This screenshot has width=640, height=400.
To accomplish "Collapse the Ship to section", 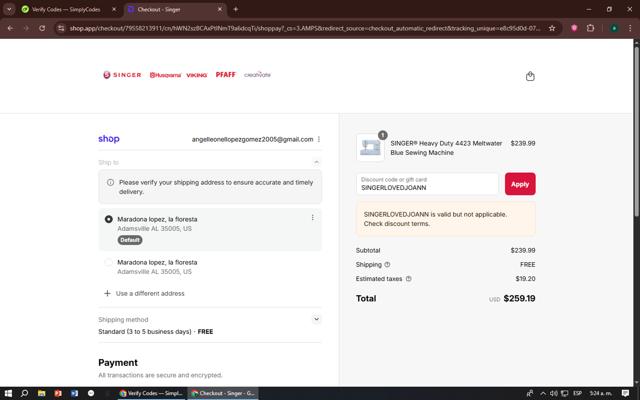I will point(316,162).
